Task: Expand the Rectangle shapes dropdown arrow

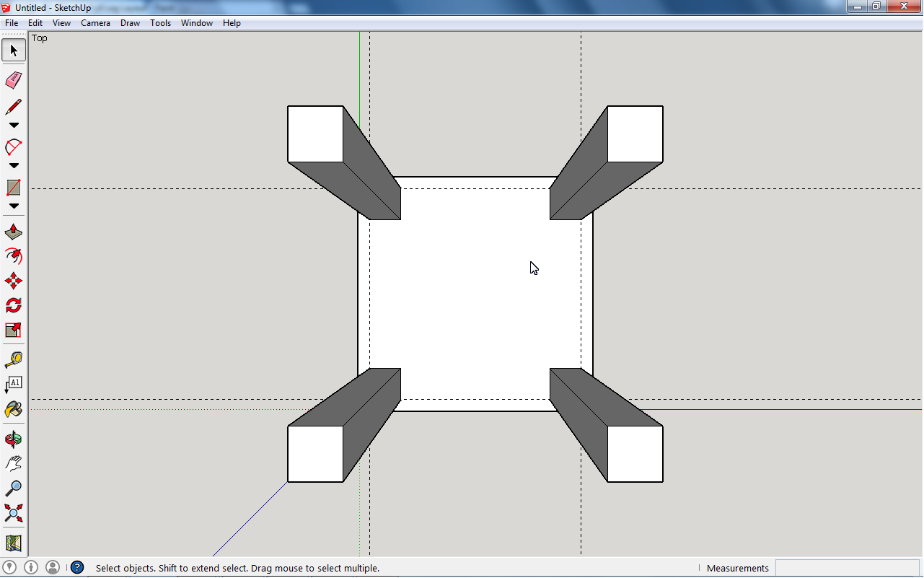Action: (x=14, y=206)
